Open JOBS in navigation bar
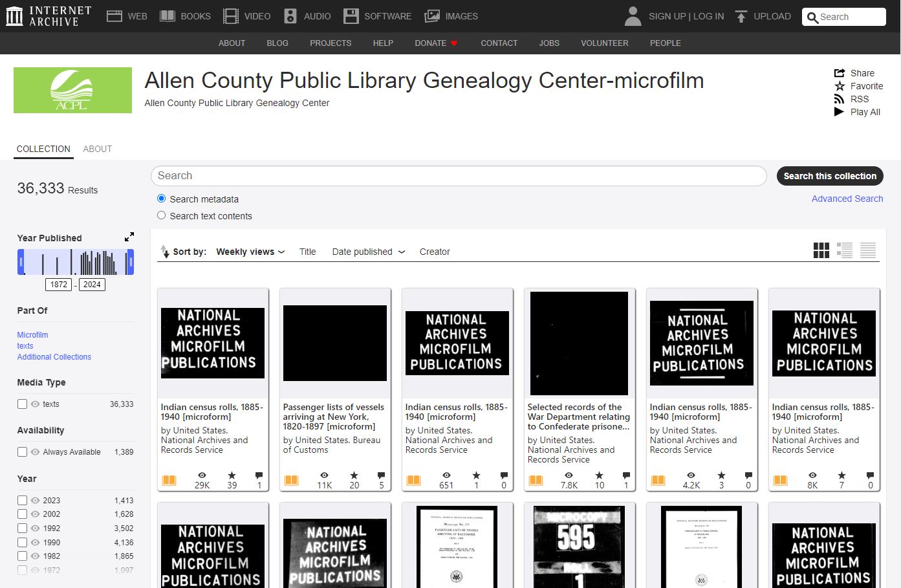Image resolution: width=901 pixels, height=588 pixels. pyautogui.click(x=549, y=43)
